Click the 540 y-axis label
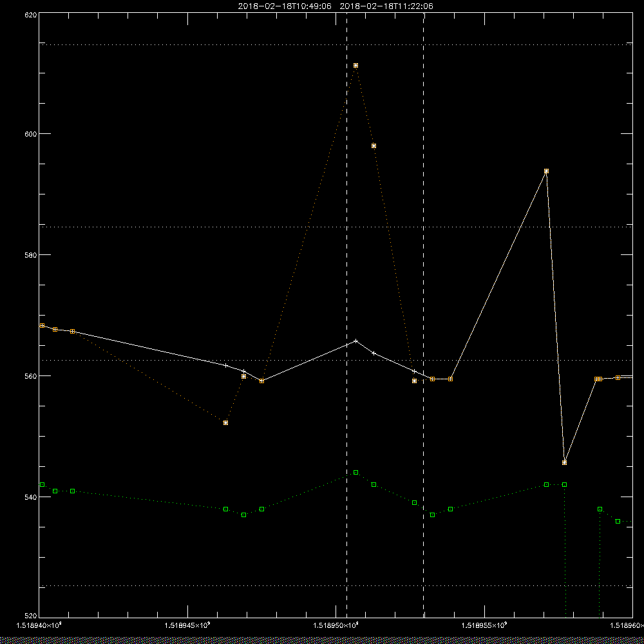The image size is (644, 644). 31,497
